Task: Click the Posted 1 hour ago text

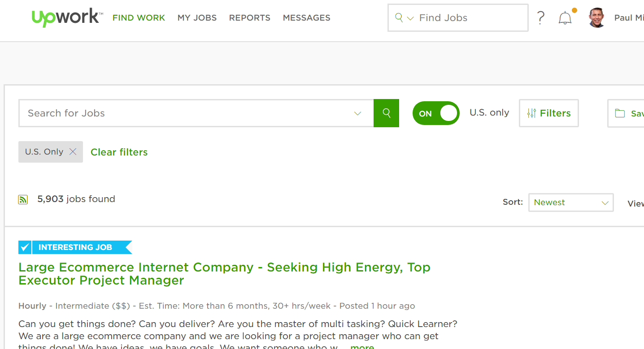Action: [377, 306]
